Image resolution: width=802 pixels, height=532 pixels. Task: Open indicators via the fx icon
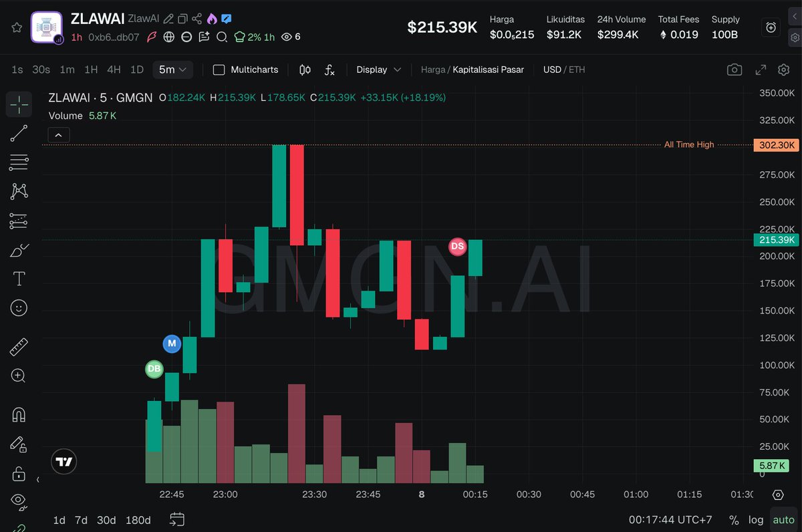[x=329, y=70]
